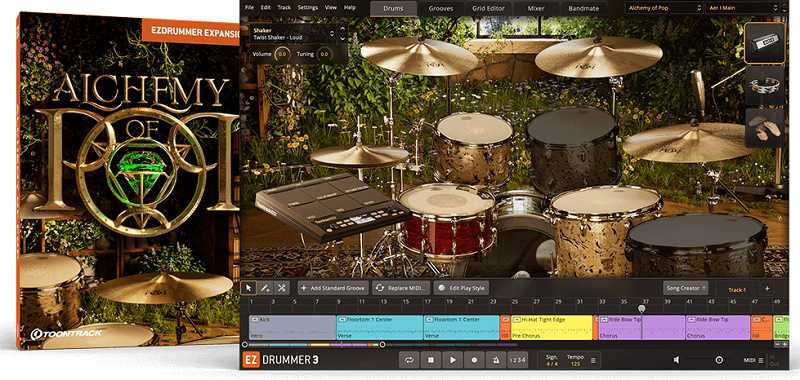Click the speaker volume icon

(677, 360)
